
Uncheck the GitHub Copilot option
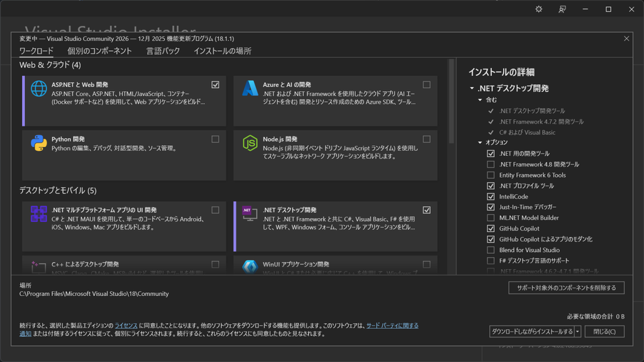click(x=491, y=228)
